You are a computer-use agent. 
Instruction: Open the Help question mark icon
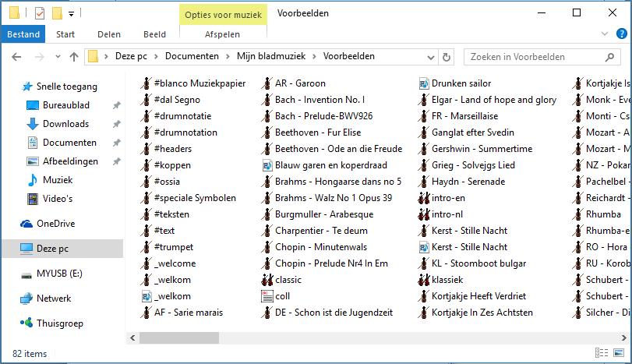pyautogui.click(x=622, y=34)
